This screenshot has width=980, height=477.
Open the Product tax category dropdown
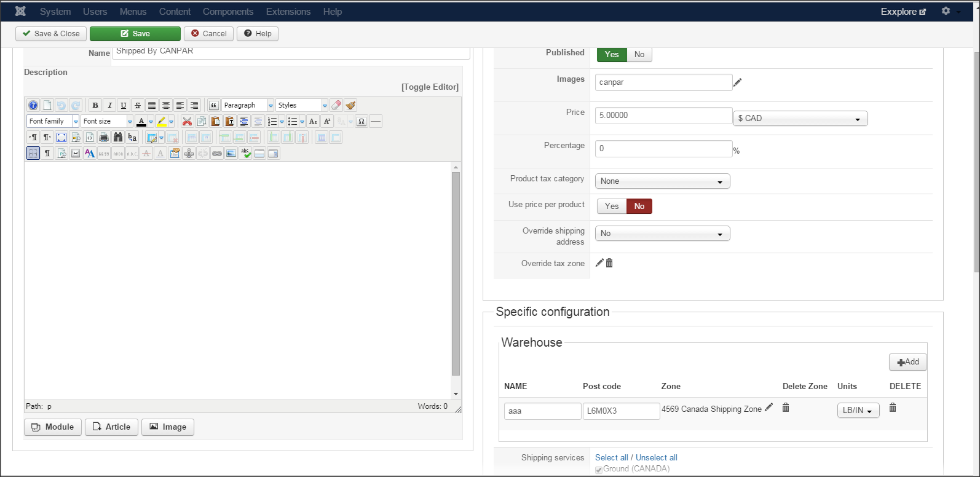[x=662, y=181]
